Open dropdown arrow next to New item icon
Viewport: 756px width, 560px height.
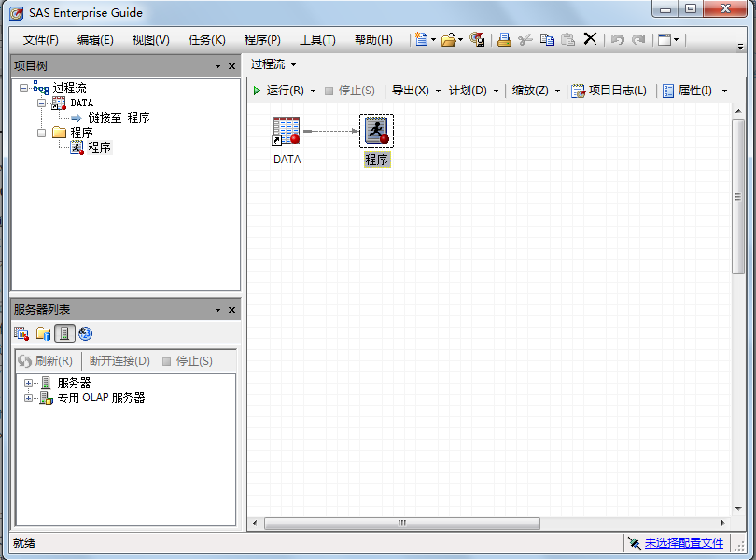pyautogui.click(x=433, y=40)
